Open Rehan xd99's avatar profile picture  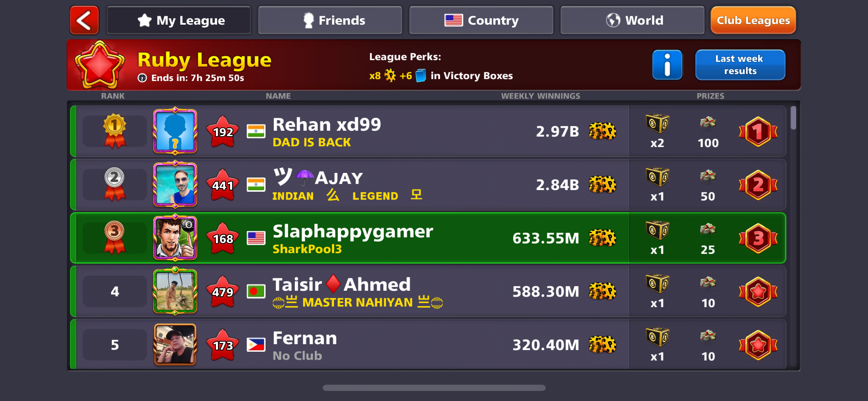click(175, 131)
